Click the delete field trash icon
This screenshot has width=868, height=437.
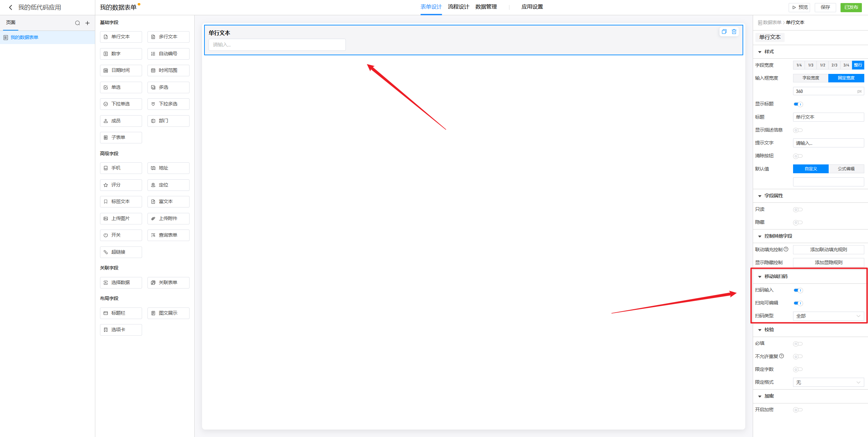coord(734,32)
